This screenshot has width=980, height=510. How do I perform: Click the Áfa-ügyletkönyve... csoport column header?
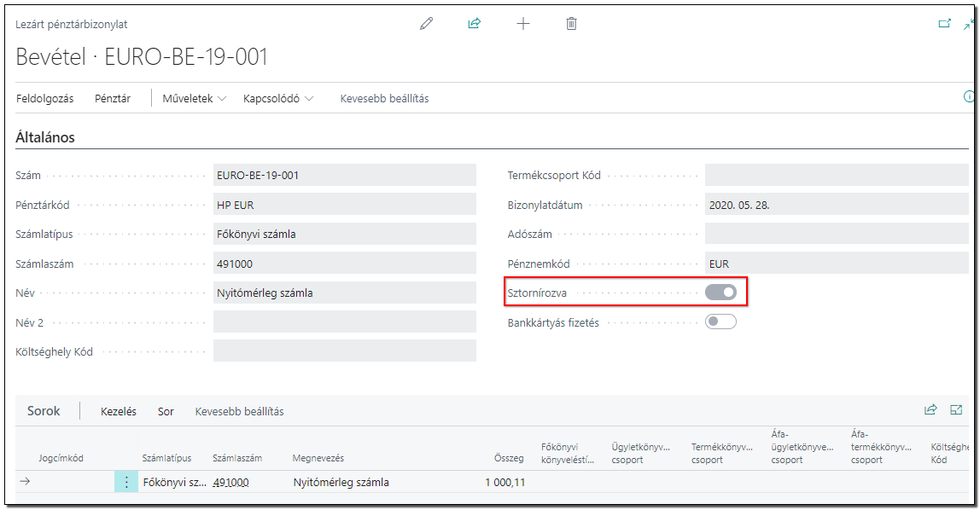(802, 447)
